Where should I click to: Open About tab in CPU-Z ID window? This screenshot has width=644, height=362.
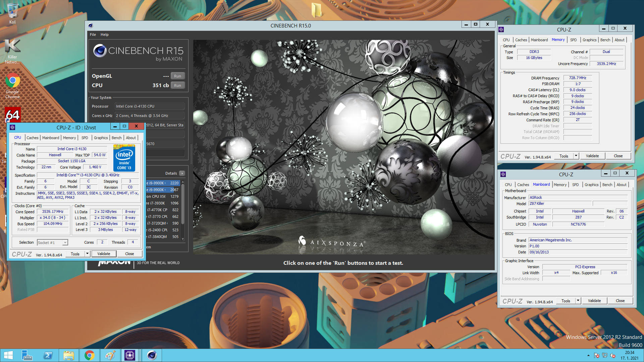pos(131,138)
